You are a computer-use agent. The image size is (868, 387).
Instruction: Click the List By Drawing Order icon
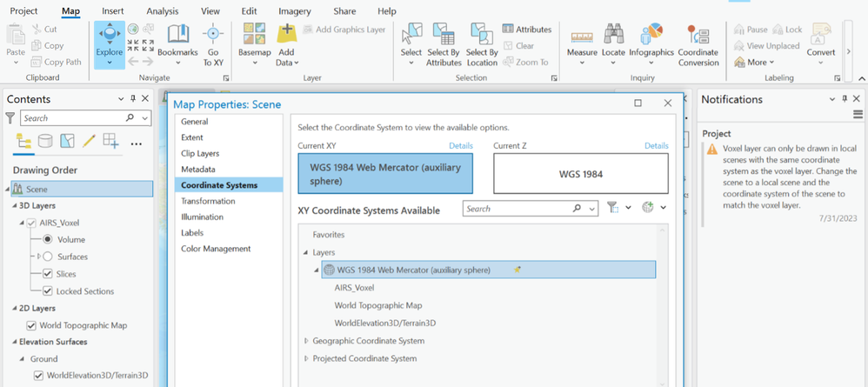(23, 141)
